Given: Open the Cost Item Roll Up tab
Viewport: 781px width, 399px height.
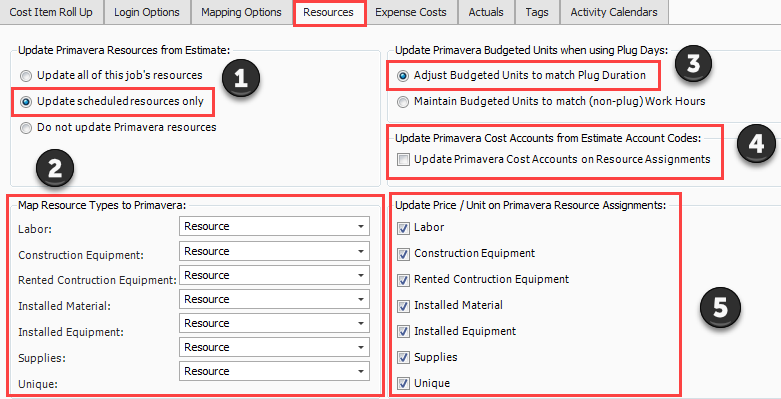Looking at the screenshot, I should [x=51, y=12].
